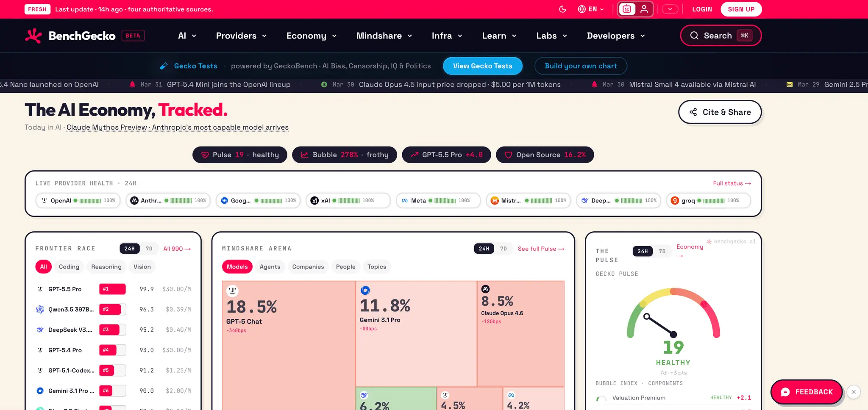The height and width of the screenshot is (410, 868).
Task: Click the Anthropic icon on Claude Opus 4.6 tile
Action: pyautogui.click(x=486, y=289)
